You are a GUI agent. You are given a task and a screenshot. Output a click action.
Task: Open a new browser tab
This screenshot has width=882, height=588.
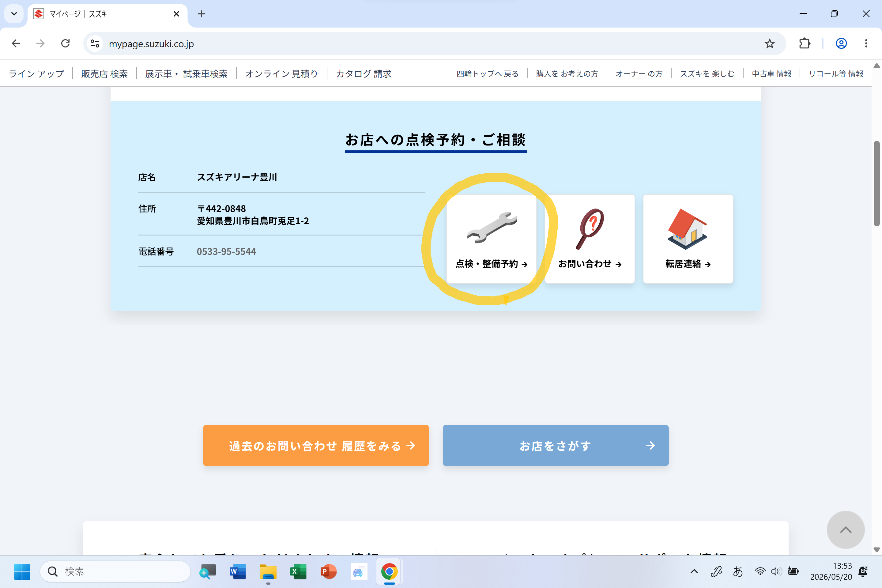click(202, 14)
